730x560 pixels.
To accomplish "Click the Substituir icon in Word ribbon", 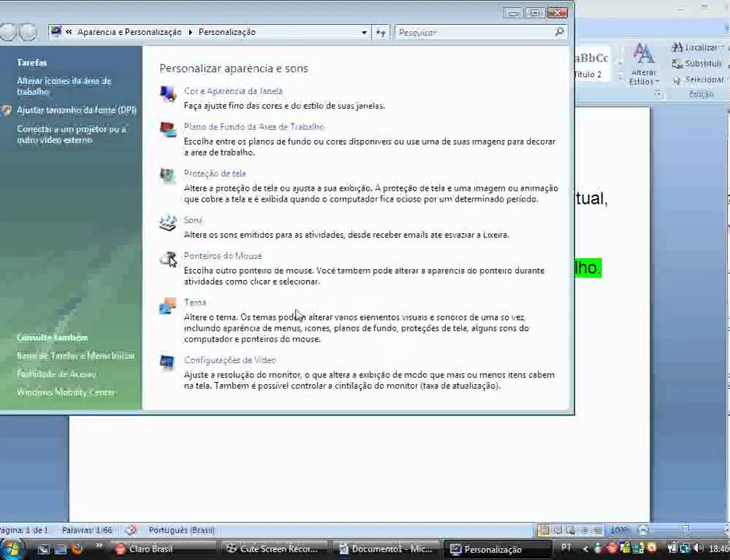I will click(x=677, y=64).
